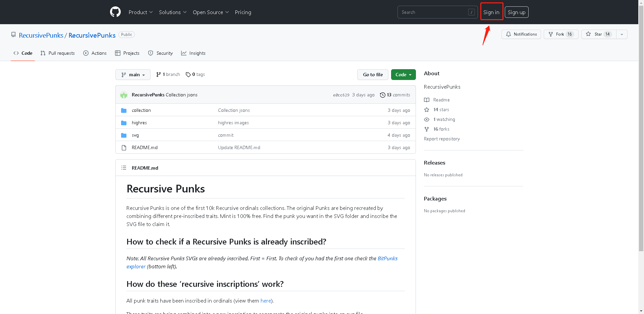Switch to the Code tab
The image size is (644, 314).
point(23,53)
